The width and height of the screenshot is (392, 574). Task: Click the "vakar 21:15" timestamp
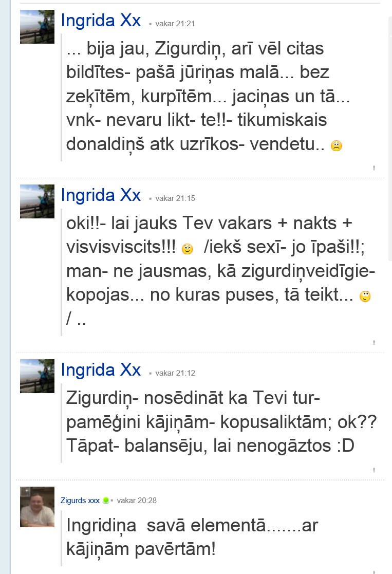point(175,198)
